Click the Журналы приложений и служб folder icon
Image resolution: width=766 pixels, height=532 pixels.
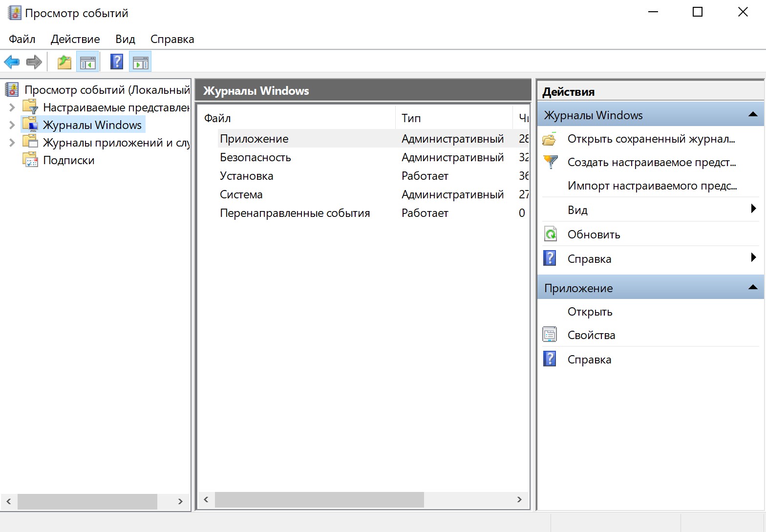(x=30, y=142)
